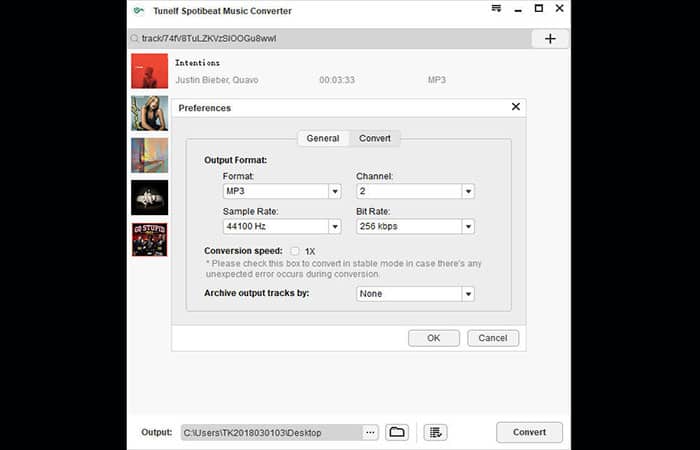Select the dark black album thumbnail

(150, 197)
